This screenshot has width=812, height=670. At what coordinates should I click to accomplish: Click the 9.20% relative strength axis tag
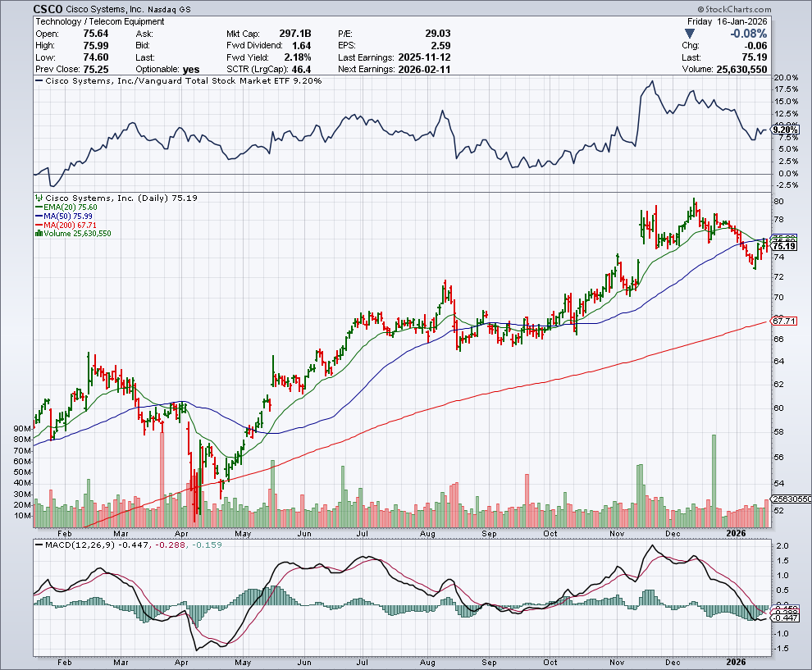[785, 130]
